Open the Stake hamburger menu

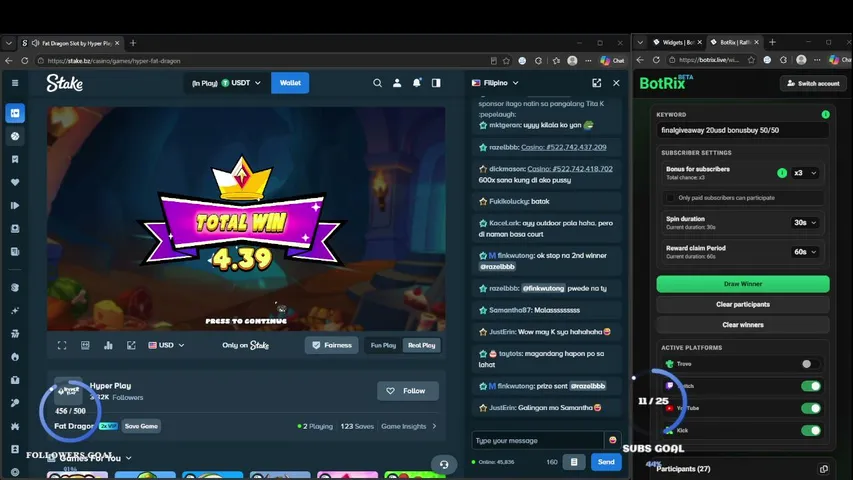point(15,83)
